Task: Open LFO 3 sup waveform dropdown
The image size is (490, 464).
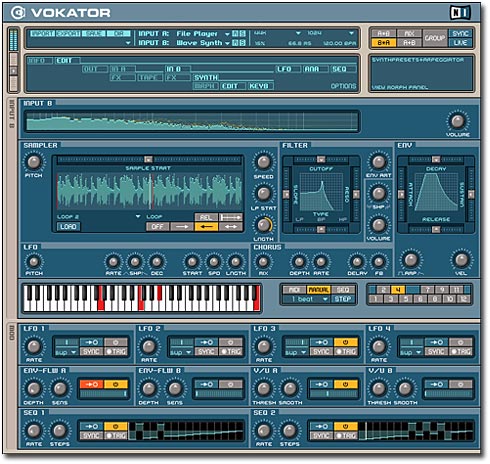Action: pos(304,352)
